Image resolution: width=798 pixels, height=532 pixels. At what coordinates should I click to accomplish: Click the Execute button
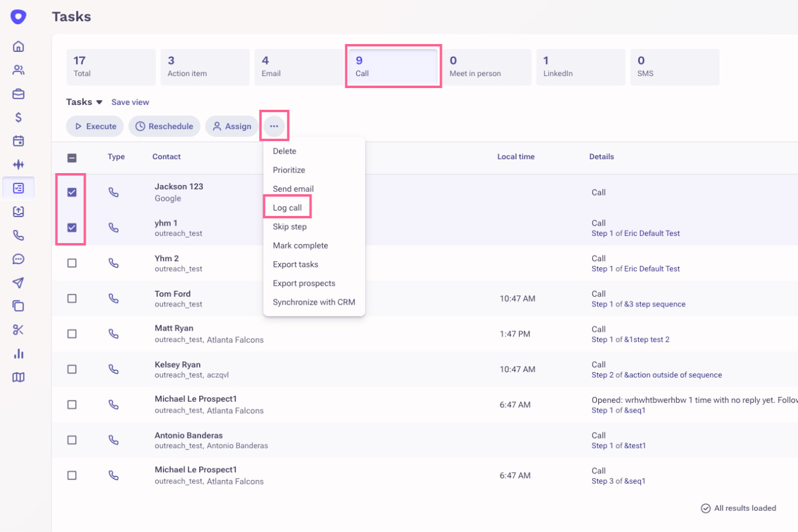click(95, 126)
